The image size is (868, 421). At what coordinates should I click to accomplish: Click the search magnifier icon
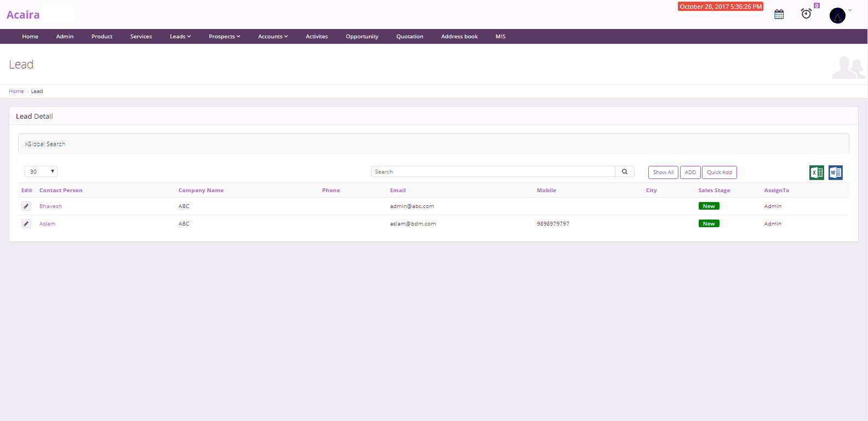[x=625, y=172]
